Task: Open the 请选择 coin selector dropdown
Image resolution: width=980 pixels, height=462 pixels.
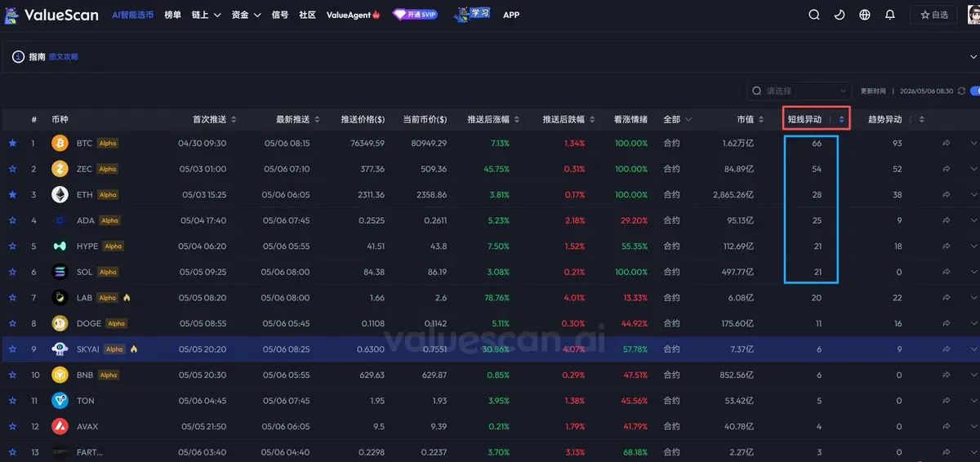Action: click(800, 91)
